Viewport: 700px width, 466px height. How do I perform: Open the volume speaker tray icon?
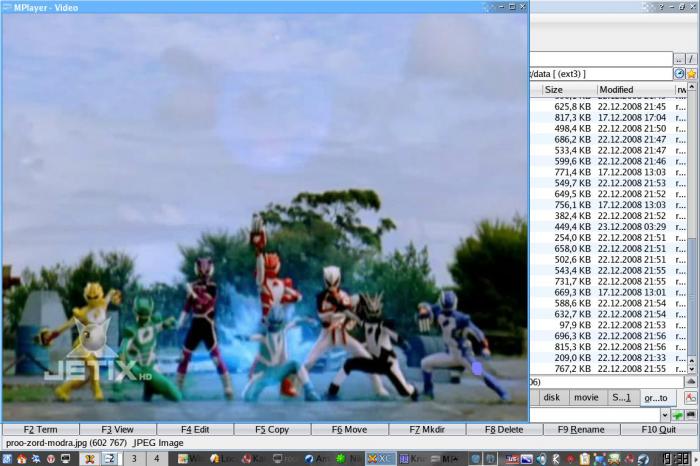coord(542,459)
